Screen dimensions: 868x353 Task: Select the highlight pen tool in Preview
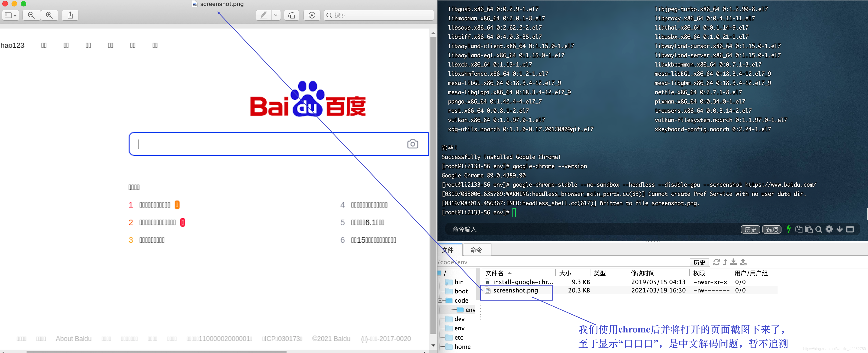264,15
